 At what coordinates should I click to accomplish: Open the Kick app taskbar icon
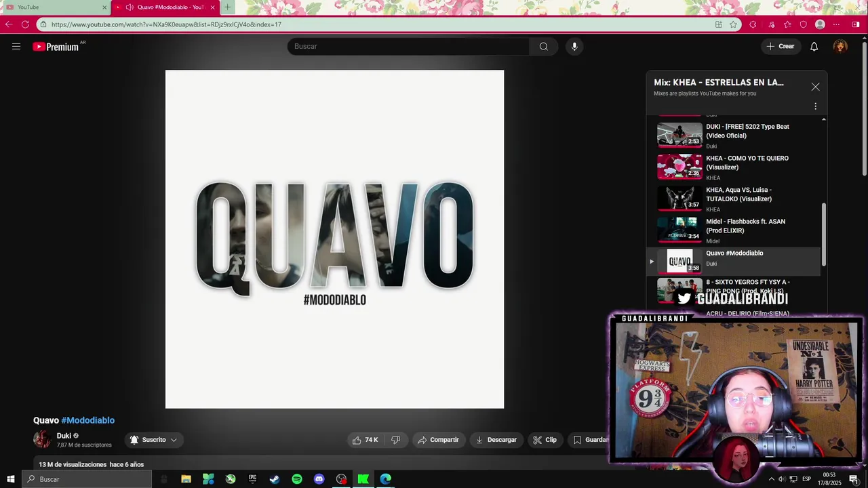(x=363, y=479)
